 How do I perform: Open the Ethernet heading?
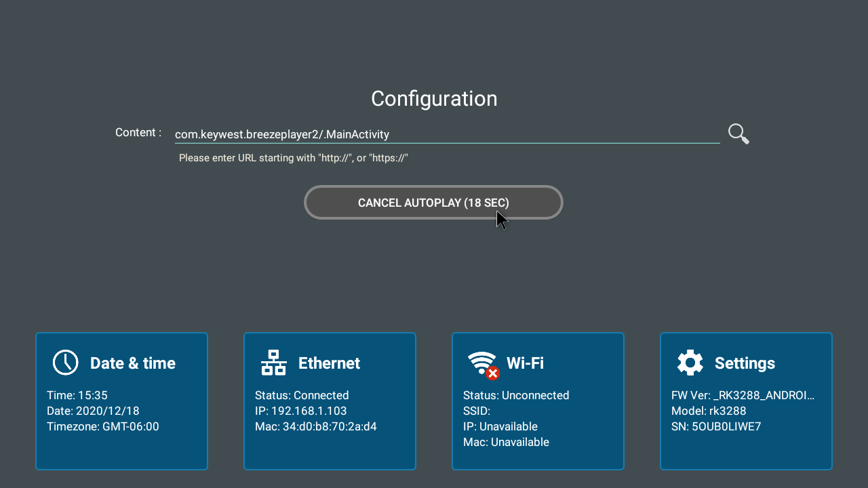329,363
